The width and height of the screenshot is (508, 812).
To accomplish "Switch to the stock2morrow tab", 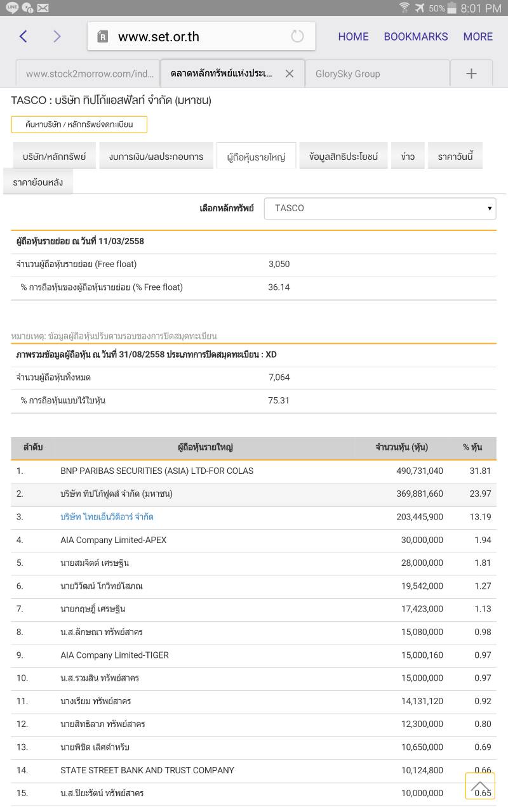I will click(88, 74).
